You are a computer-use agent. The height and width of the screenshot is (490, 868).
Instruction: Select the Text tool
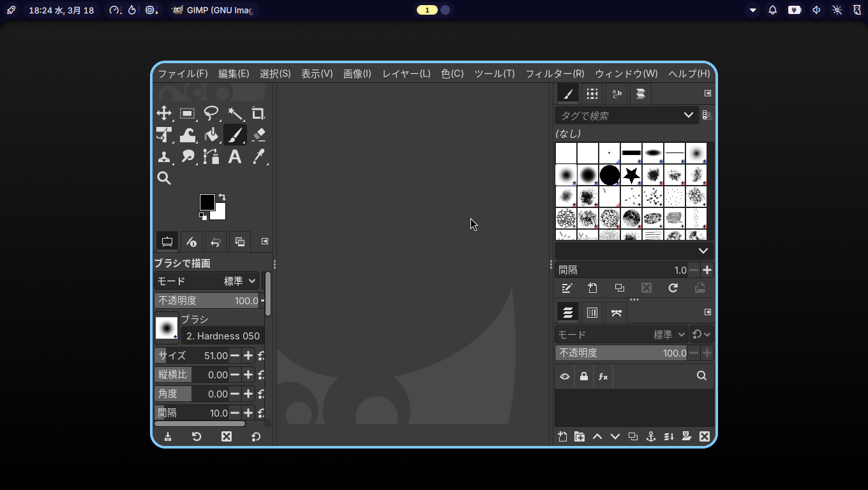tap(235, 156)
